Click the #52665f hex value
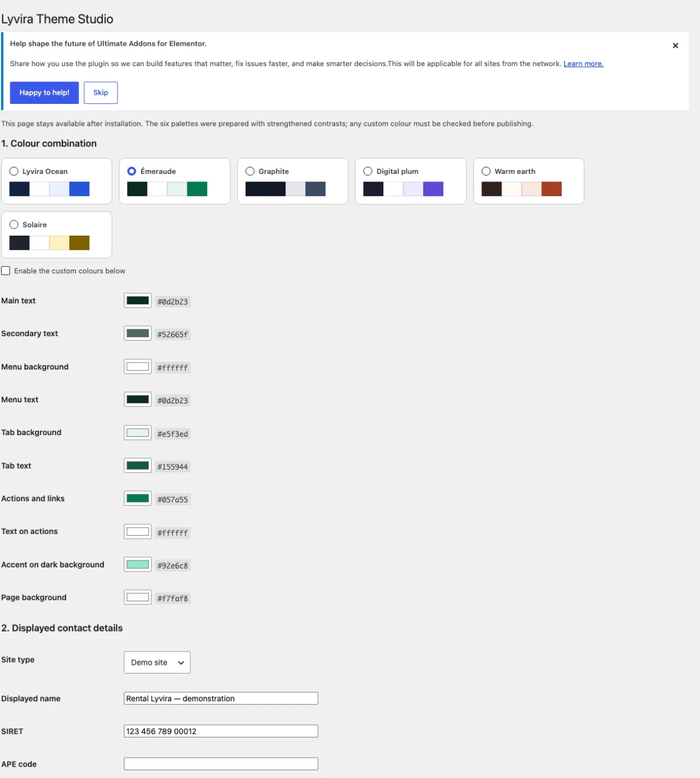The width and height of the screenshot is (700, 778). (173, 335)
